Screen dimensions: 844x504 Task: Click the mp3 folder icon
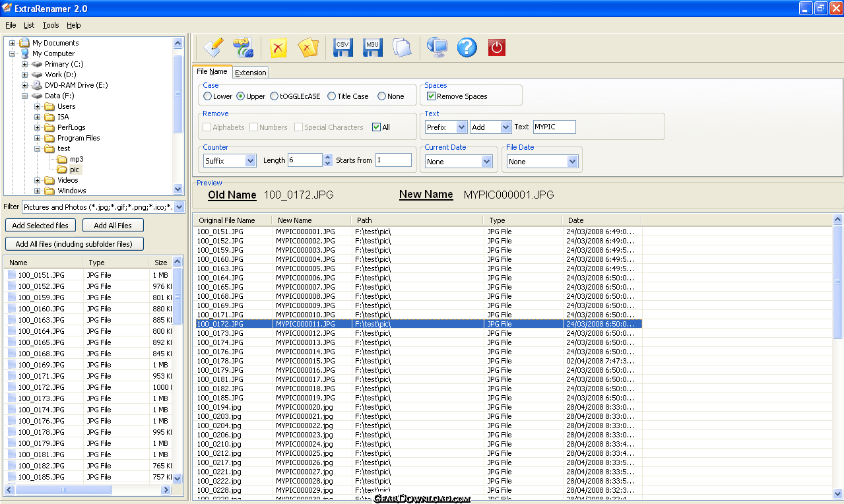[62, 159]
